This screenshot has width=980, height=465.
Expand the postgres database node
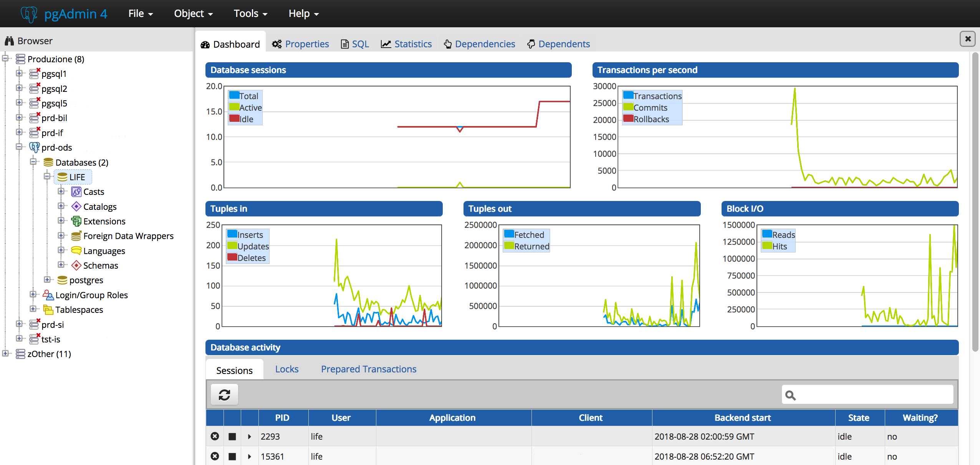coord(47,279)
